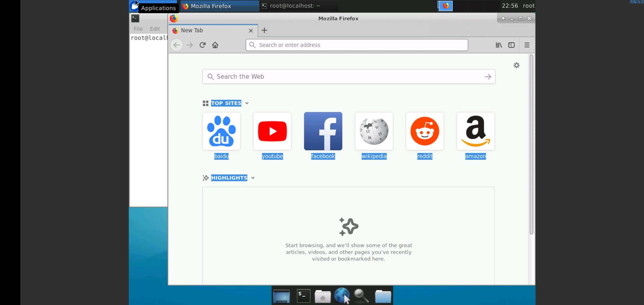This screenshot has height=305, width=644.
Task: Click the reddit label link
Action: coord(425,156)
